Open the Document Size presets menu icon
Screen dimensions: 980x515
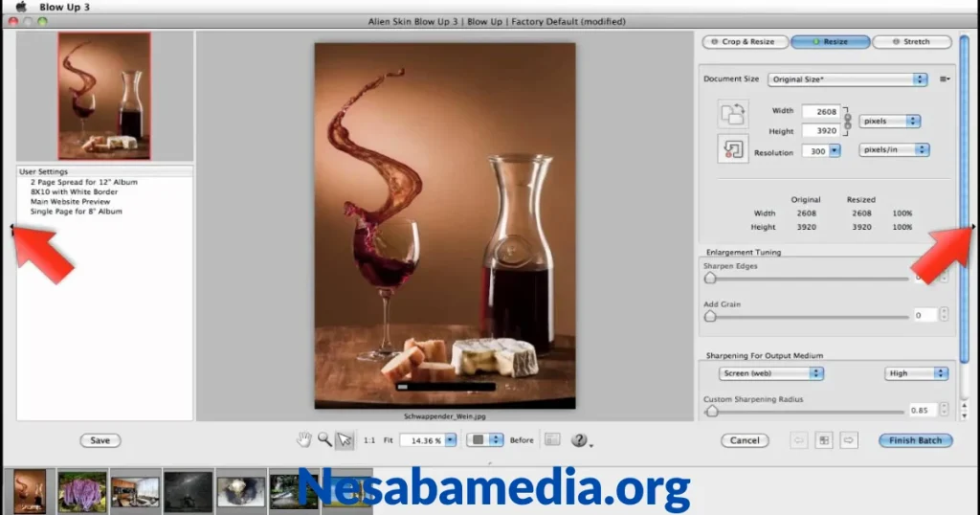tap(945, 79)
